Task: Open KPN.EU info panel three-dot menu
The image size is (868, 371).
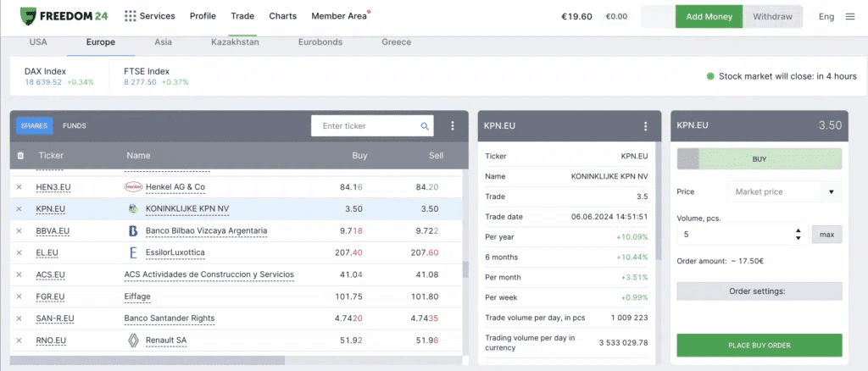Action: pyautogui.click(x=645, y=126)
